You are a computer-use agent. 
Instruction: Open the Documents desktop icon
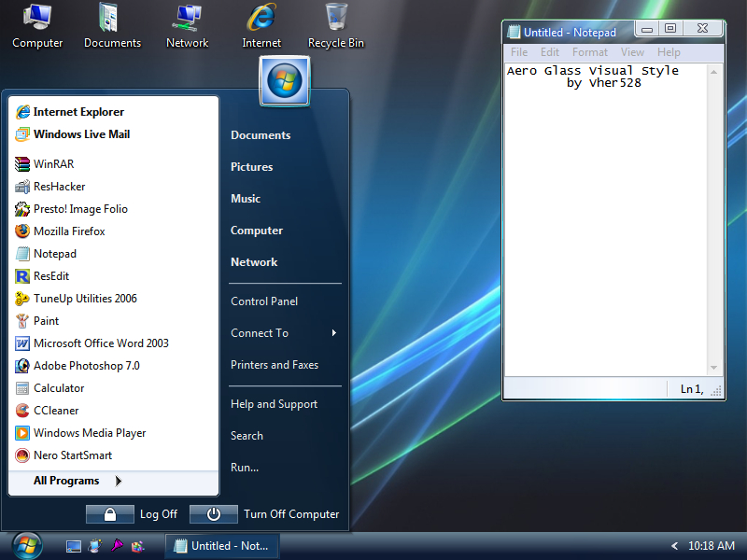click(112, 27)
